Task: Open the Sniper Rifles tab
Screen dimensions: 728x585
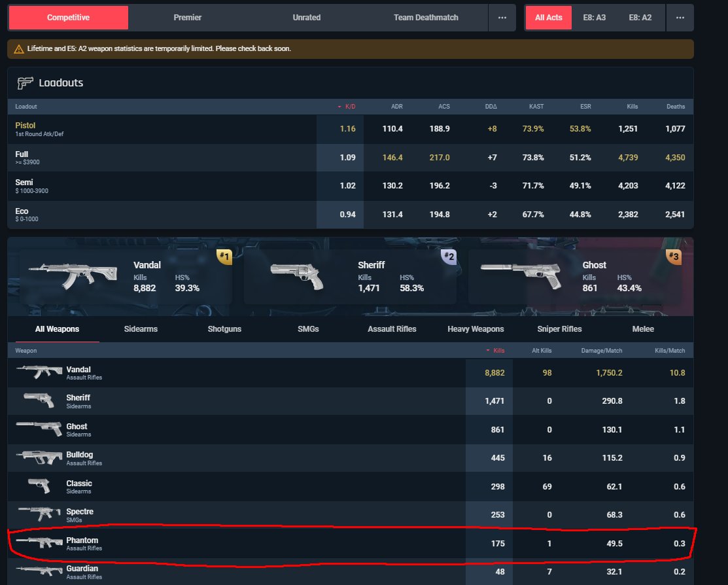Action: click(x=559, y=329)
